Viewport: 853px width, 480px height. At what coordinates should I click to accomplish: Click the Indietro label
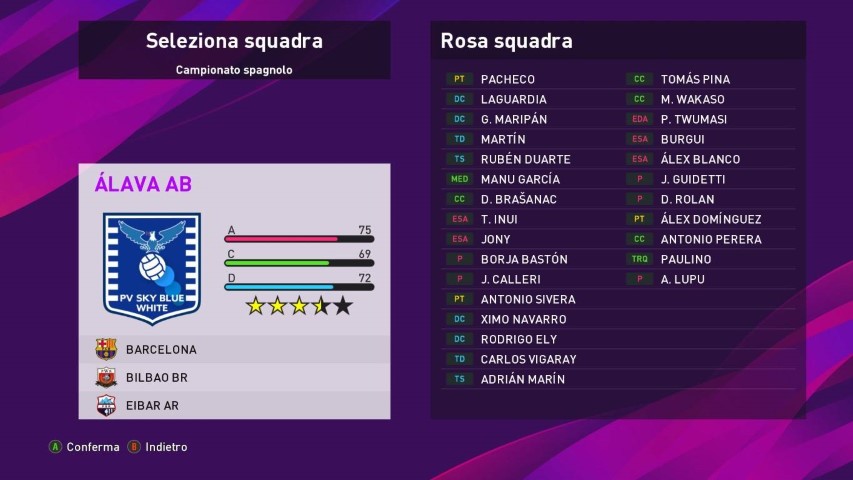click(166, 447)
